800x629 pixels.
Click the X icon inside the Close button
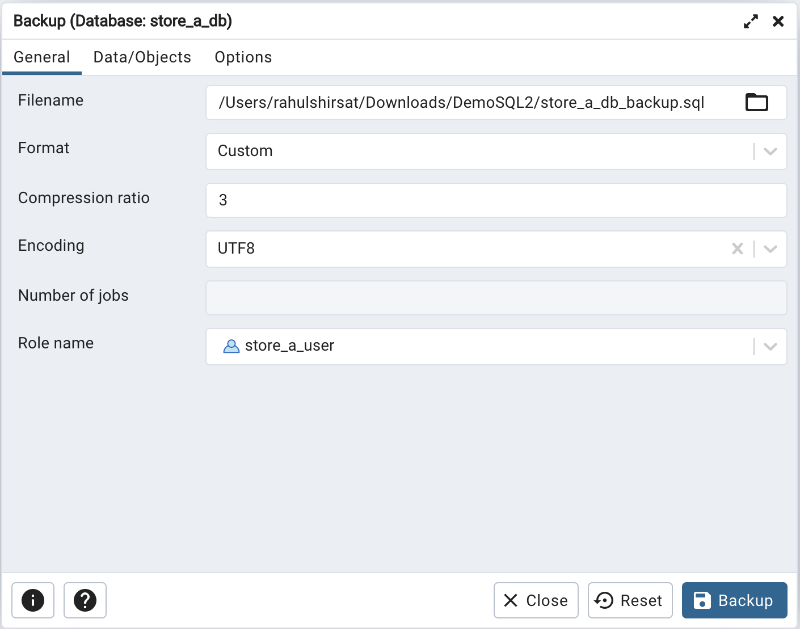[x=513, y=600]
